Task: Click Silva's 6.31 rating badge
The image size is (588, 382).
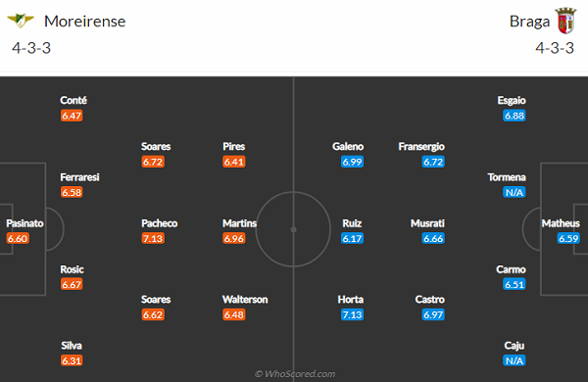Action: click(x=72, y=360)
